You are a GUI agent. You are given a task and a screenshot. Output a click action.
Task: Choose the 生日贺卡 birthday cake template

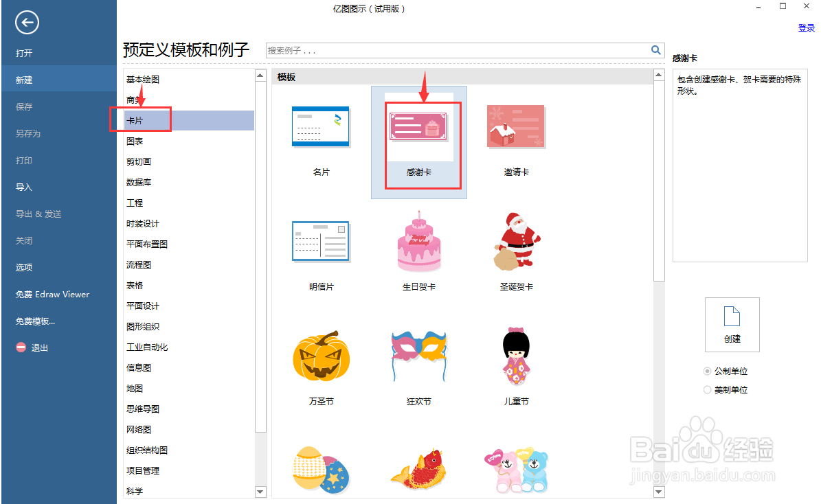[x=419, y=252]
